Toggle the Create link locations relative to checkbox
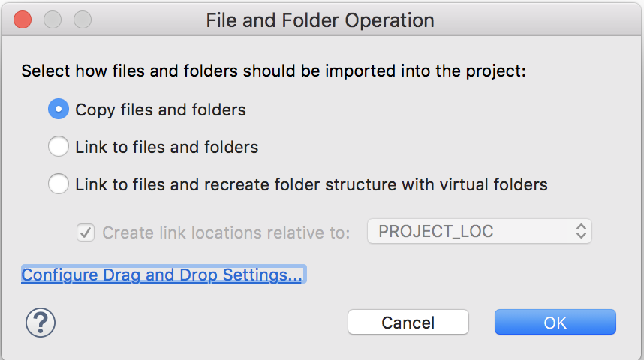This screenshot has height=360, width=644. [86, 232]
